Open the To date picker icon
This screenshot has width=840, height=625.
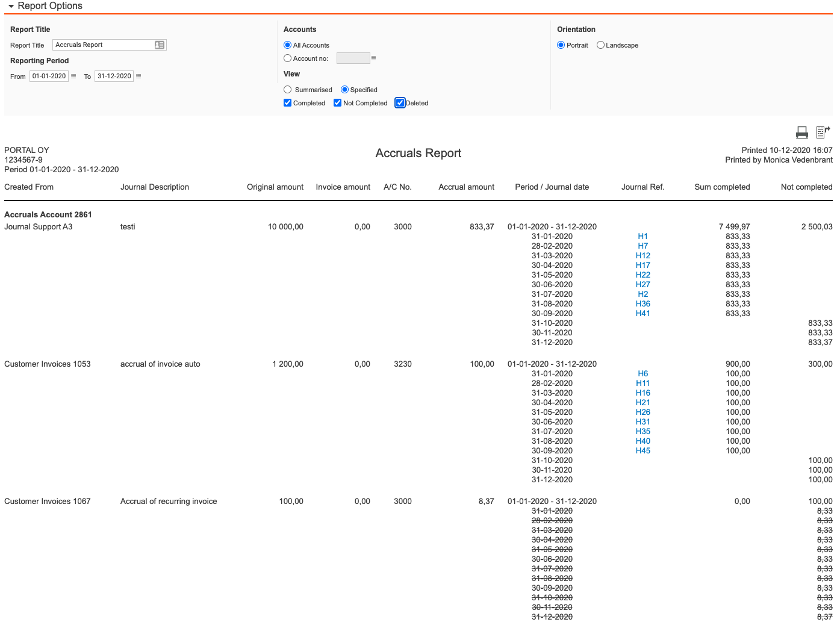(138, 76)
